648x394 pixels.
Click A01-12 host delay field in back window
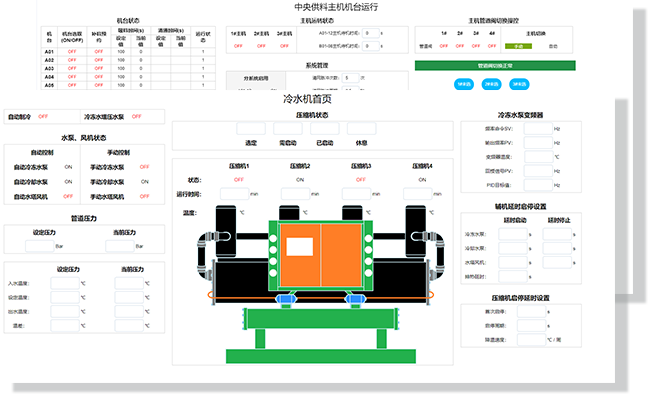tap(371, 33)
